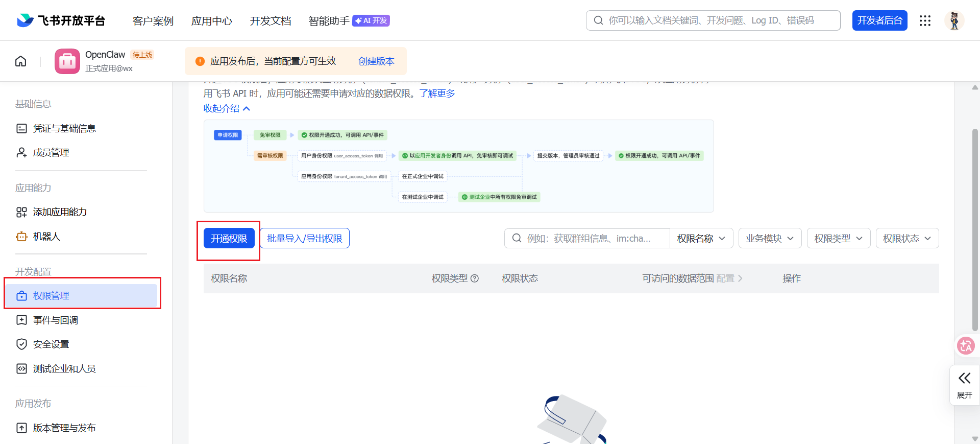Expand the 业务模块 filter dropdown
Screen dimensions: 980x444
[x=770, y=239]
